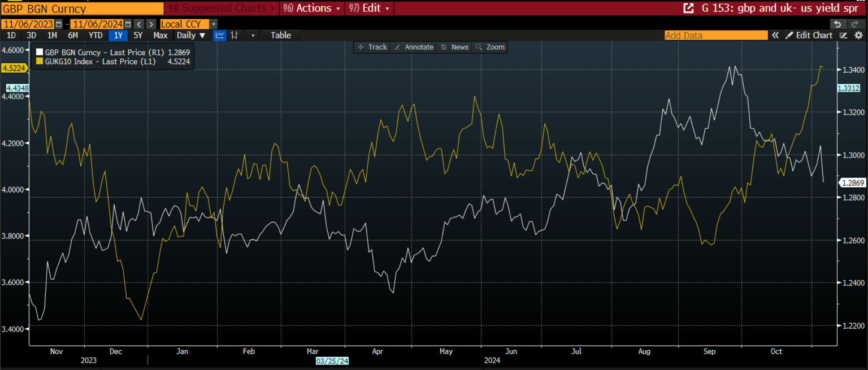Screen dimensions: 868x370
Task: Open chart settings gear icon
Action: 858,35
